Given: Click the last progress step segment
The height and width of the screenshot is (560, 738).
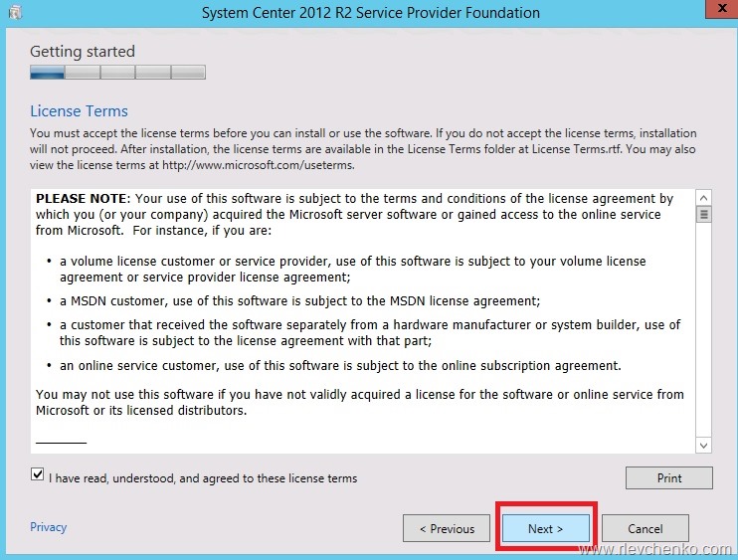Looking at the screenshot, I should tap(188, 72).
